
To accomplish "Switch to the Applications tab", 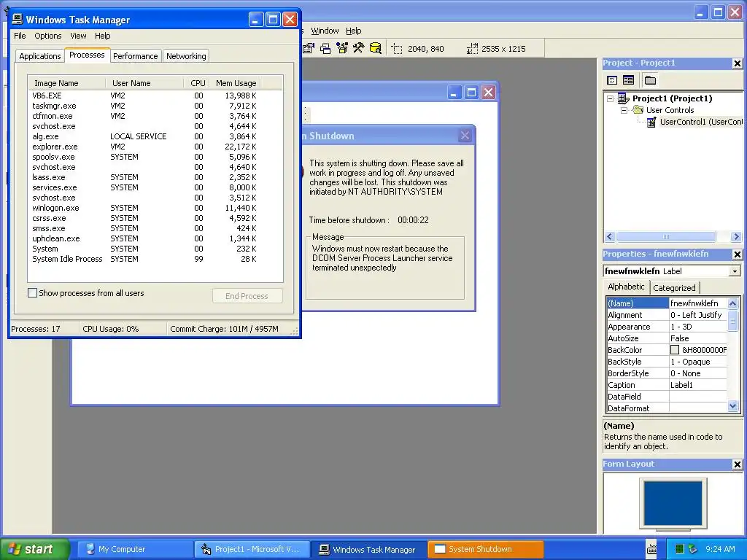I will click(40, 55).
